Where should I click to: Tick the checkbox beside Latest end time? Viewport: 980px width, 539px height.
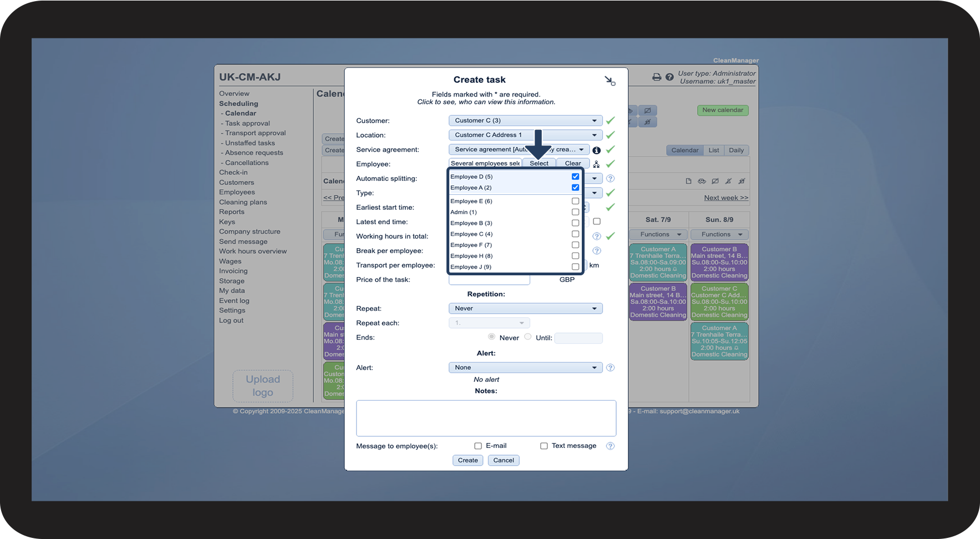(x=597, y=221)
